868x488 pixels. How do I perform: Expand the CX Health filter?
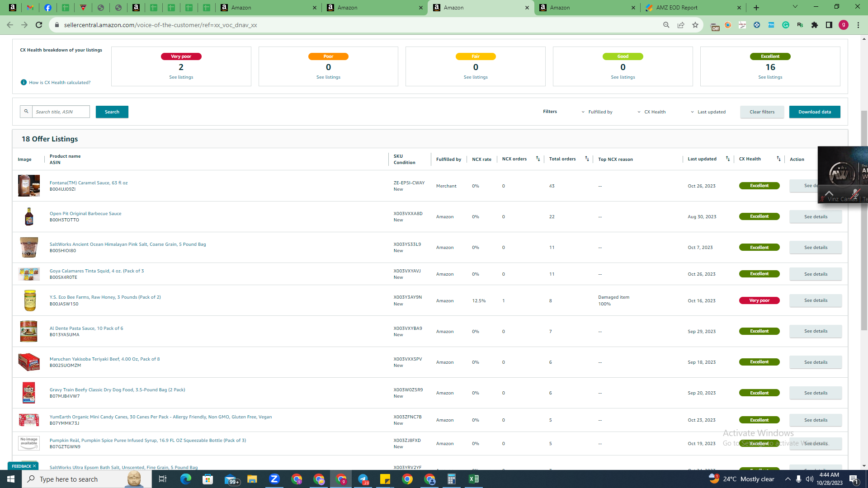(651, 112)
